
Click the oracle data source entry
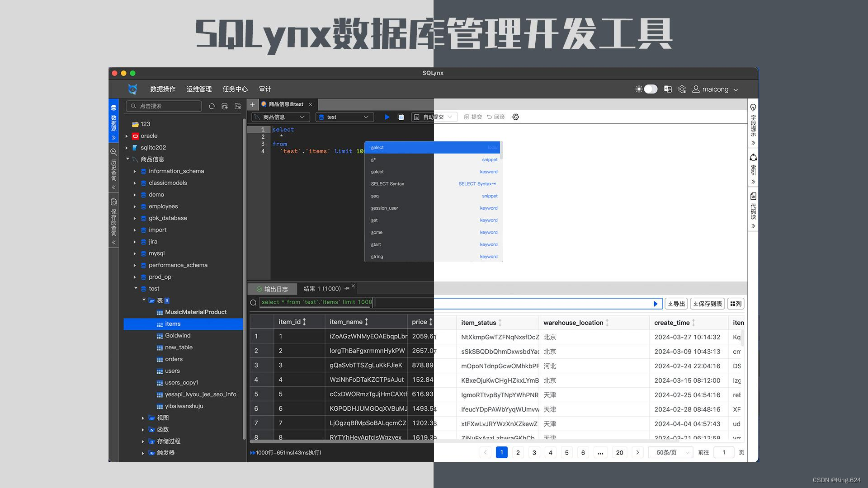pyautogui.click(x=149, y=136)
